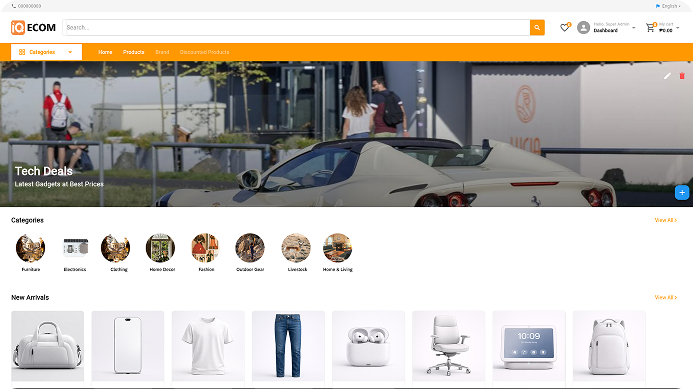The width and height of the screenshot is (693, 389).
Task: Click the grid icon on Categories button
Action: [x=22, y=52]
